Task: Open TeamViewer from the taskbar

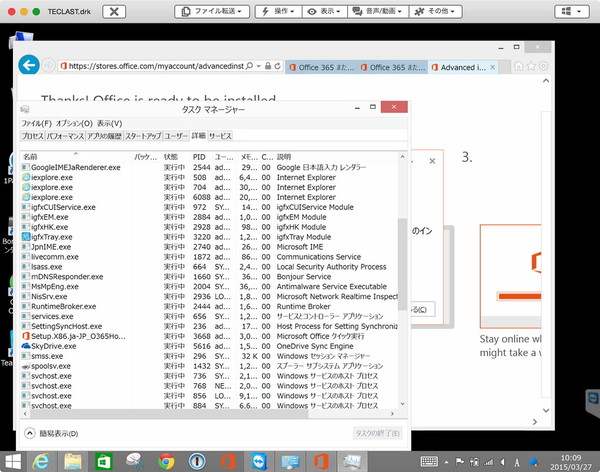Action: tap(259, 462)
